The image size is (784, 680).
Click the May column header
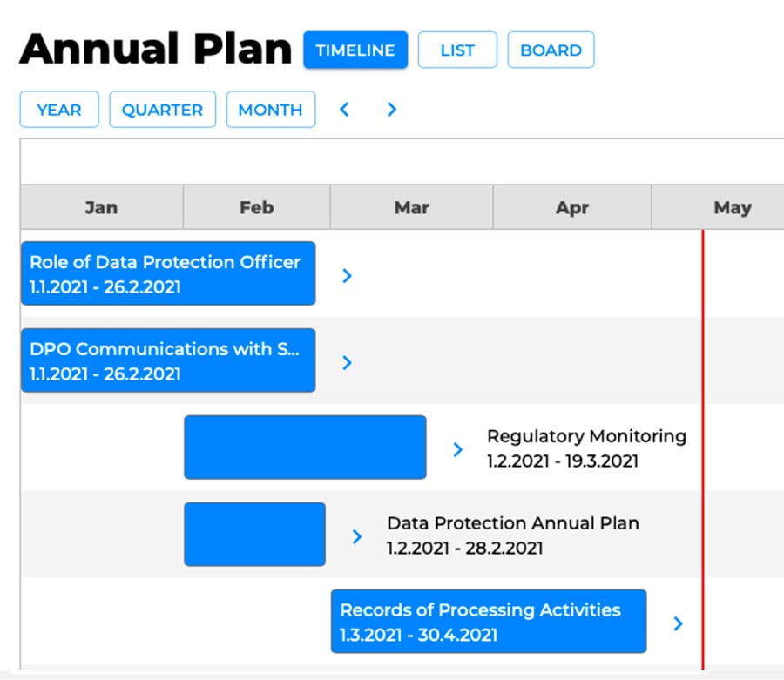[732, 207]
